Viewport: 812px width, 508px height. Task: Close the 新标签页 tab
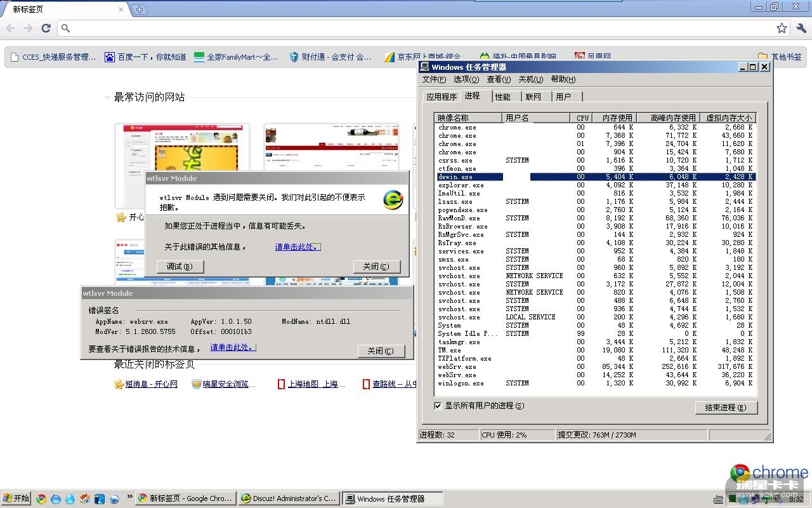tap(121, 10)
